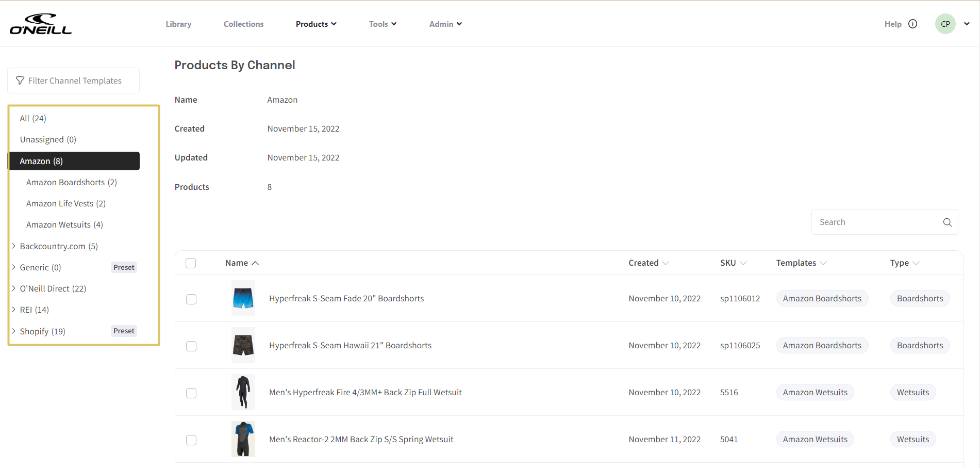Image resolution: width=980 pixels, height=468 pixels.
Task: Open the black Hyperfreak Fire wetsuit thumbnail
Action: pyautogui.click(x=243, y=392)
